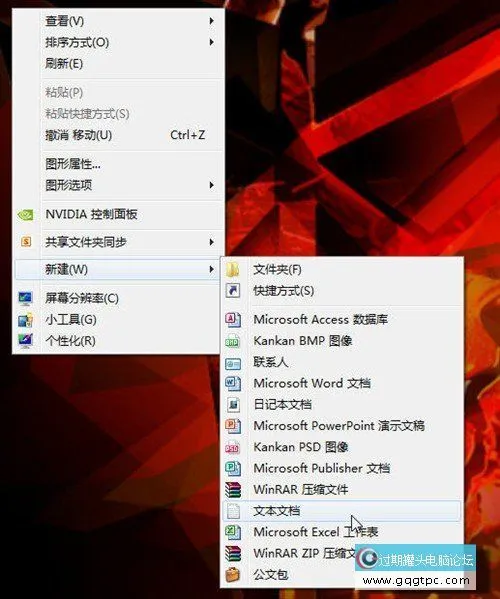This screenshot has height=599, width=500.
Task: Select the 公文包 entry
Action: [290, 574]
